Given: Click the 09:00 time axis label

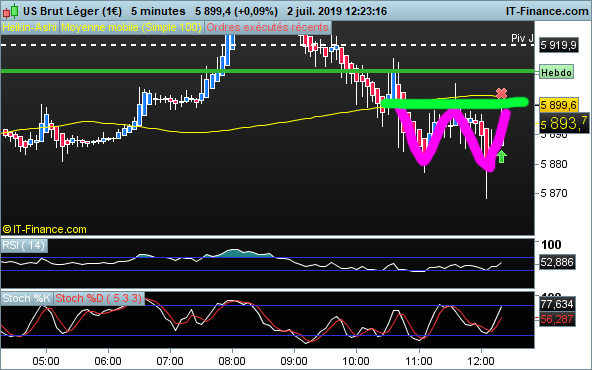Looking at the screenshot, I should click(294, 361).
